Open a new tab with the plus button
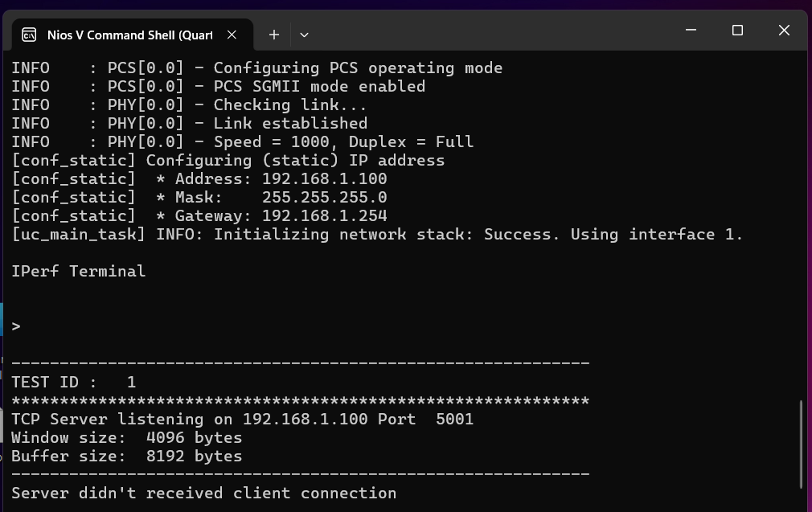Screen dimensions: 812x512 (x=274, y=35)
